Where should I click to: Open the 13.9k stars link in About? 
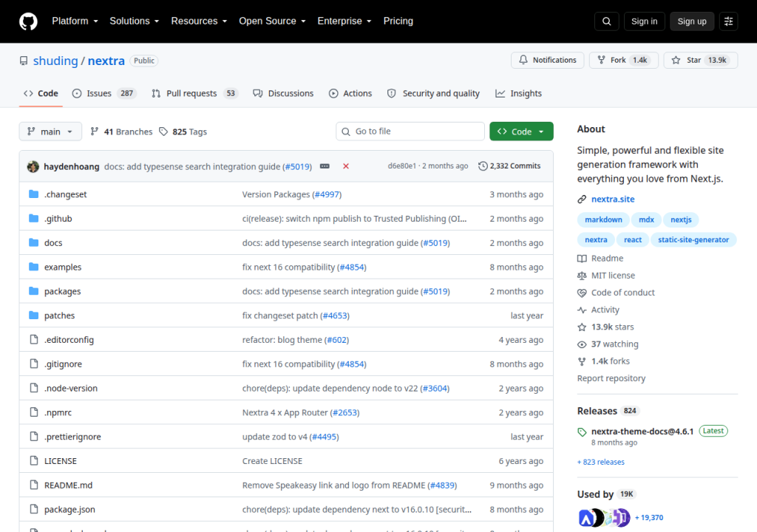pos(613,327)
